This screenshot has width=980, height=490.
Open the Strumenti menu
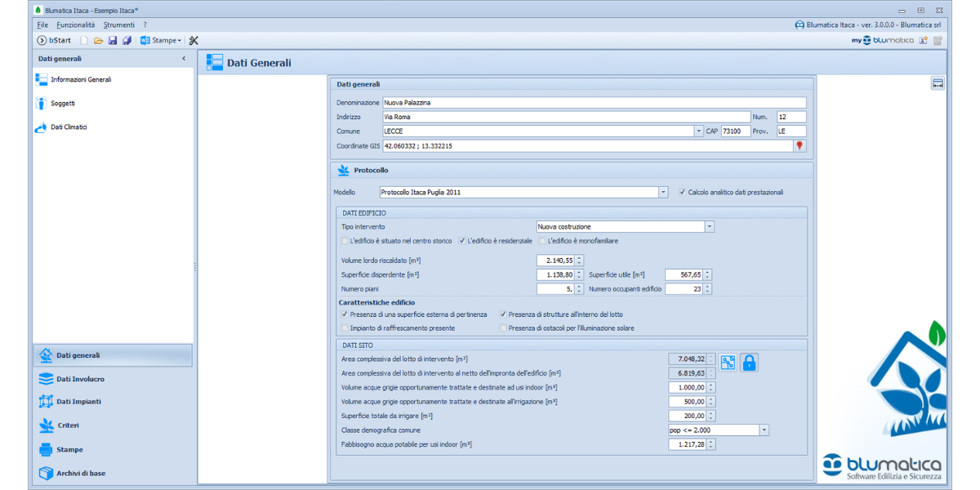coord(119,25)
